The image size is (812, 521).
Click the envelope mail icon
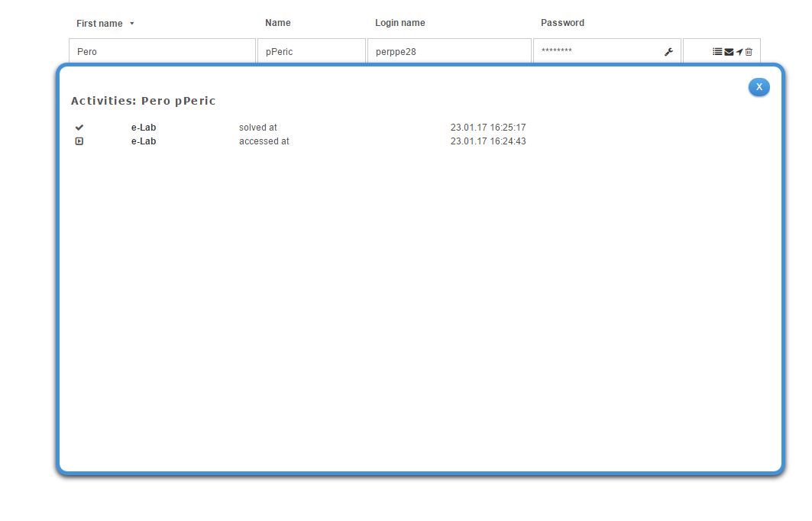[729, 52]
